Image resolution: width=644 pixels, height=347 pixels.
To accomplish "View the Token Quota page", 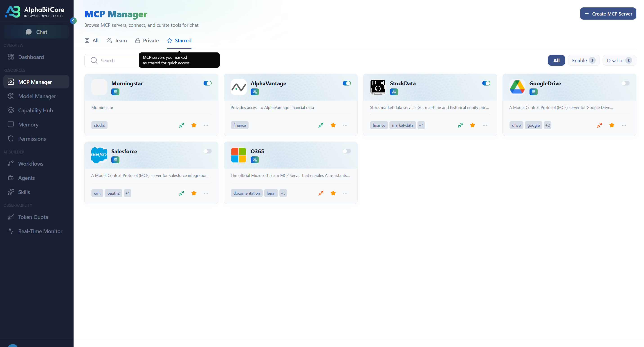I will pyautogui.click(x=33, y=217).
